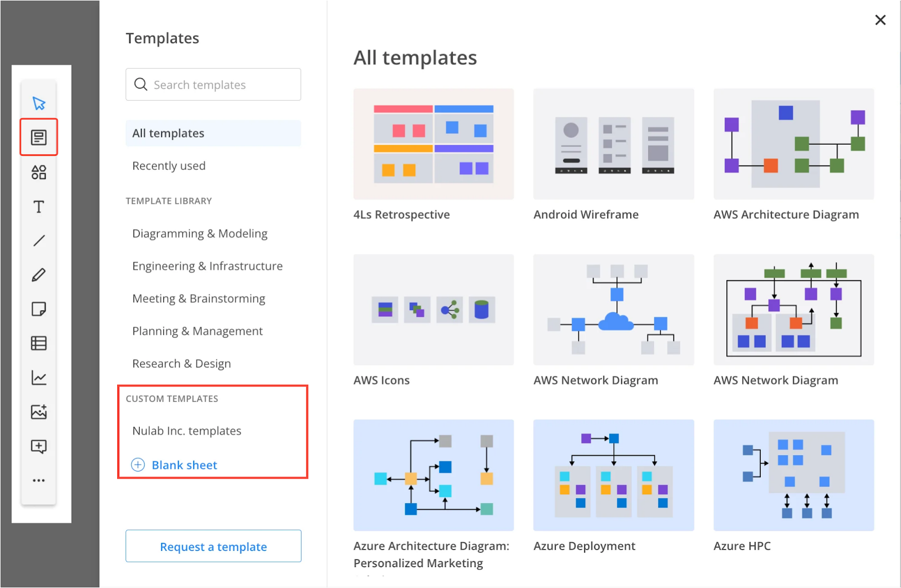Open the templates panel icon
This screenshot has height=588, width=901.
point(39,137)
